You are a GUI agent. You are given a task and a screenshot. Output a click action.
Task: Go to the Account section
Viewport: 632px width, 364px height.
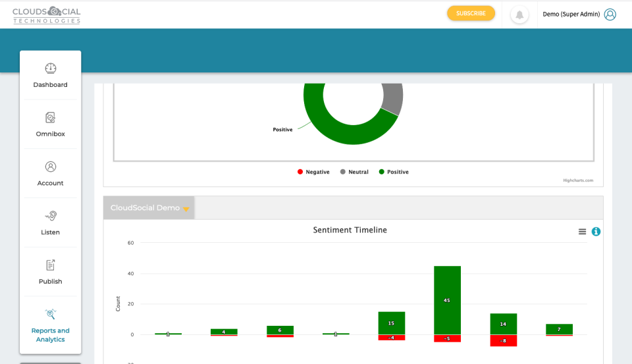51,174
